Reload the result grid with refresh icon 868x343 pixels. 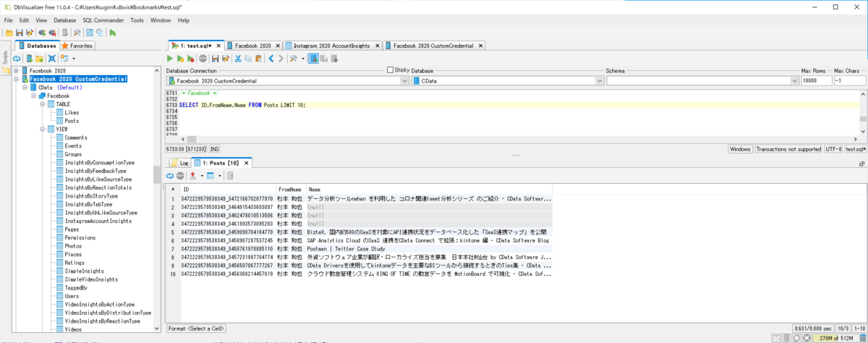(x=171, y=176)
